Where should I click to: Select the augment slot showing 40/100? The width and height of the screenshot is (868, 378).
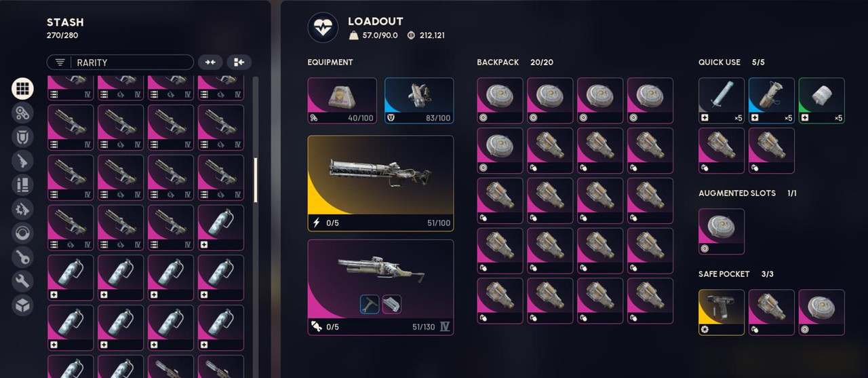tap(342, 100)
